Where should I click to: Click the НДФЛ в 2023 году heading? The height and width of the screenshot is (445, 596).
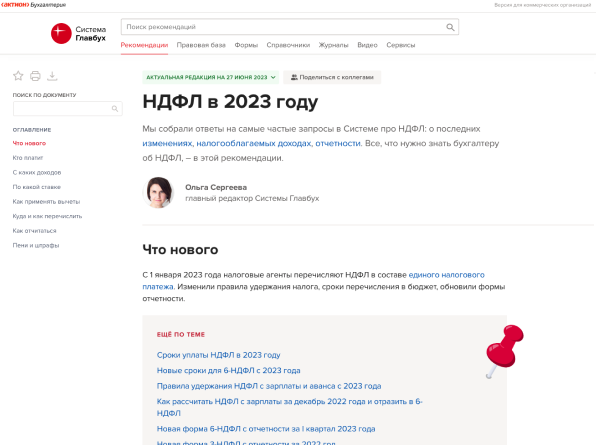coord(230,102)
